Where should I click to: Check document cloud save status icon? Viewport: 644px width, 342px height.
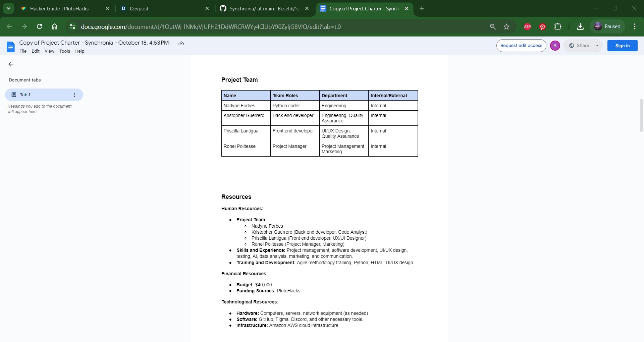pos(181,43)
